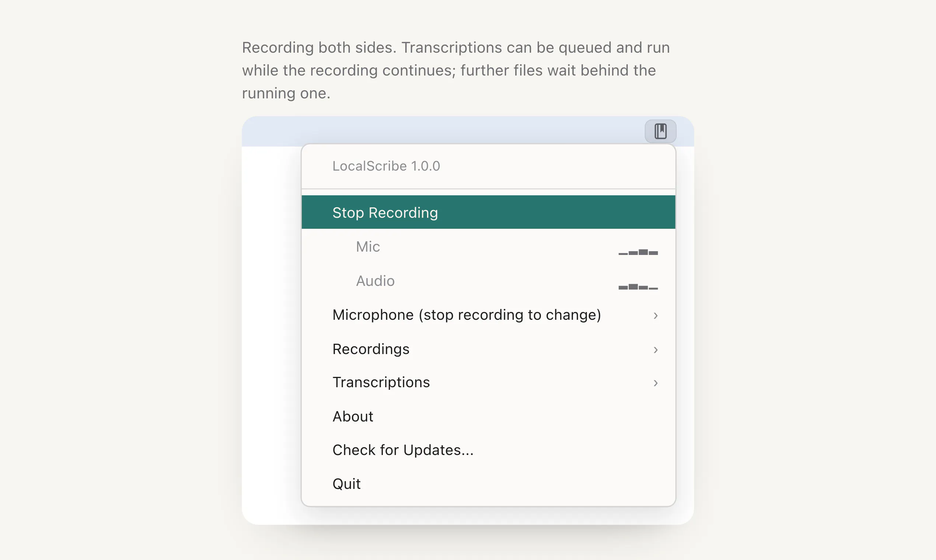Quit LocalScribe from the menu
Screen dimensions: 936x560
488,484
